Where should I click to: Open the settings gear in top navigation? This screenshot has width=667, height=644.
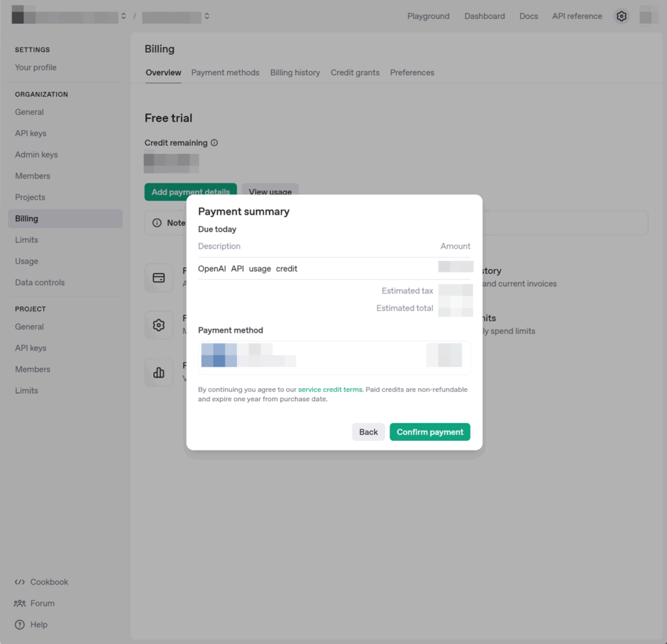pos(621,16)
